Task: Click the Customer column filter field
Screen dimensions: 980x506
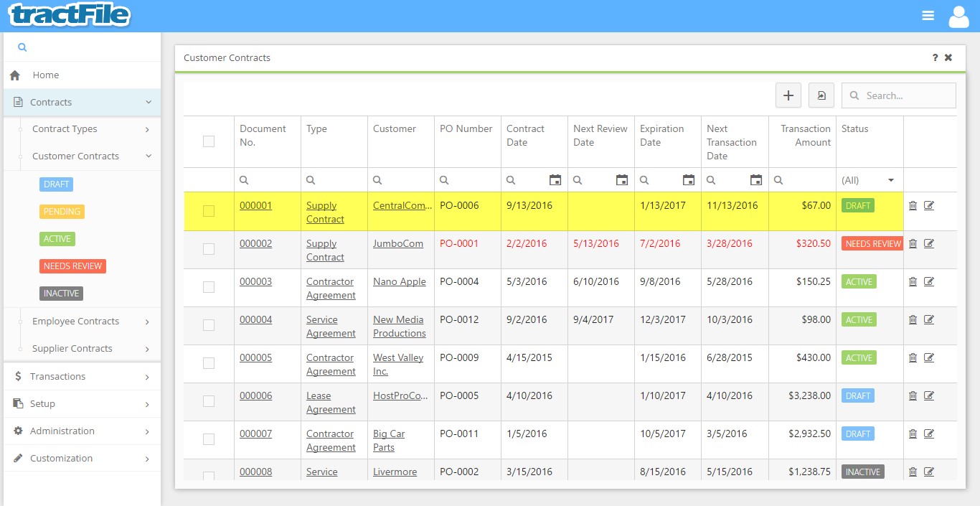Action: point(401,180)
